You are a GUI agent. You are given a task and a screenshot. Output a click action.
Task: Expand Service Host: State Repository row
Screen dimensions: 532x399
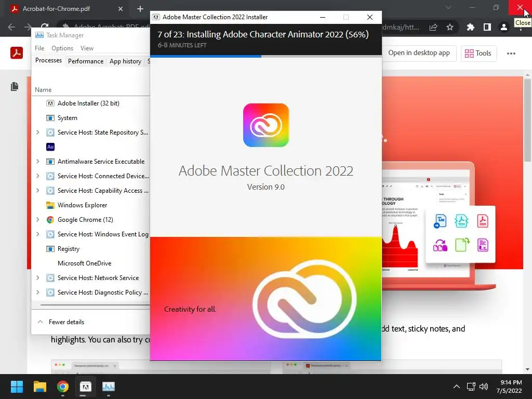37,132
